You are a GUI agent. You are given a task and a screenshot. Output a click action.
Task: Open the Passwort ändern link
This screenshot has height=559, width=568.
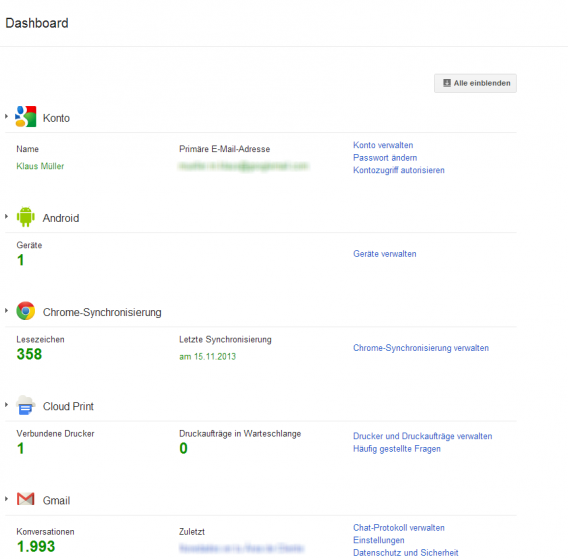click(385, 158)
